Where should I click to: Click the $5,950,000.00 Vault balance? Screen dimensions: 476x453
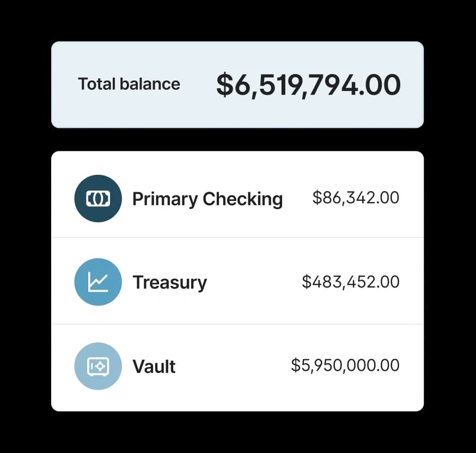(x=345, y=365)
